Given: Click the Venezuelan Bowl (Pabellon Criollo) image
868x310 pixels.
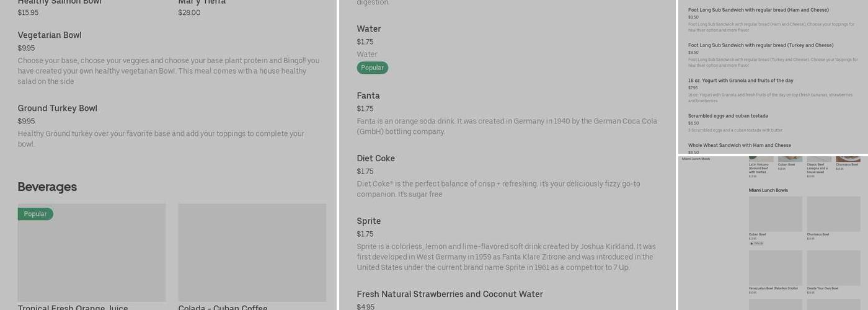Looking at the screenshot, I should [775, 268].
